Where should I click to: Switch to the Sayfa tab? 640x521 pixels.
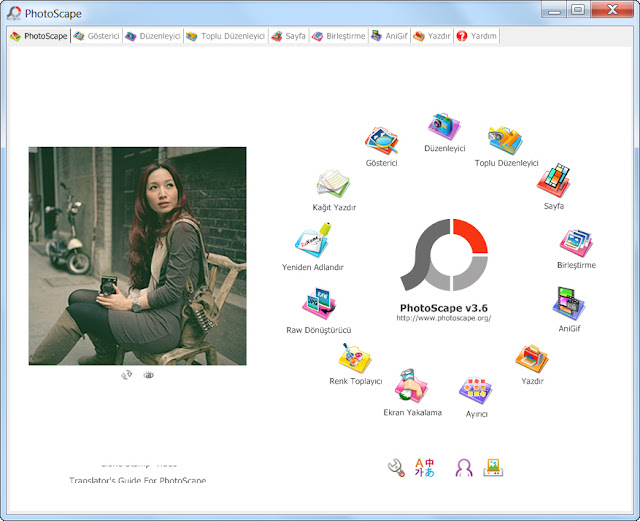[289, 36]
